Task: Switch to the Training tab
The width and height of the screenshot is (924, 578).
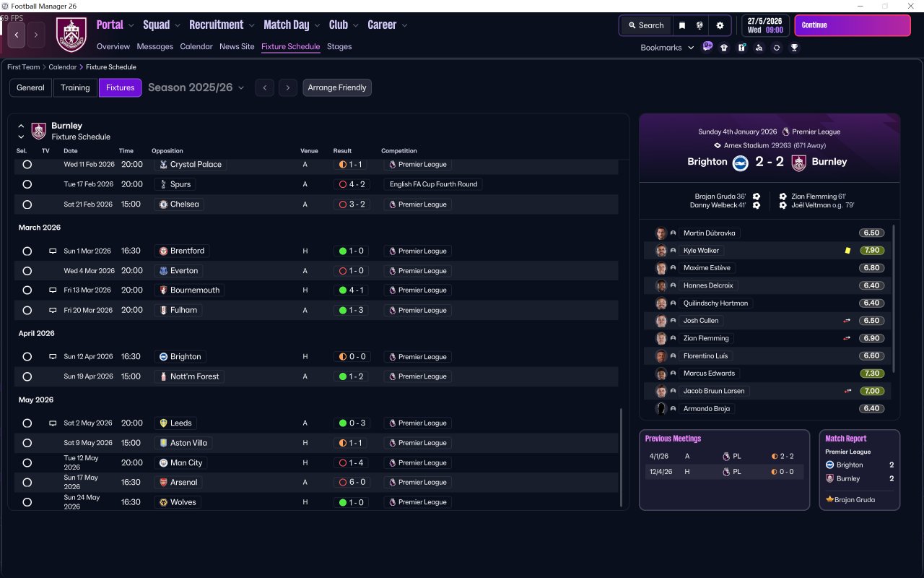Action: point(75,87)
